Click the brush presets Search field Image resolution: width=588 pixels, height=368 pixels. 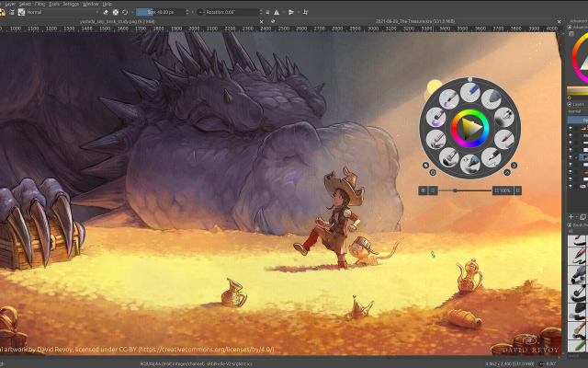(x=577, y=356)
